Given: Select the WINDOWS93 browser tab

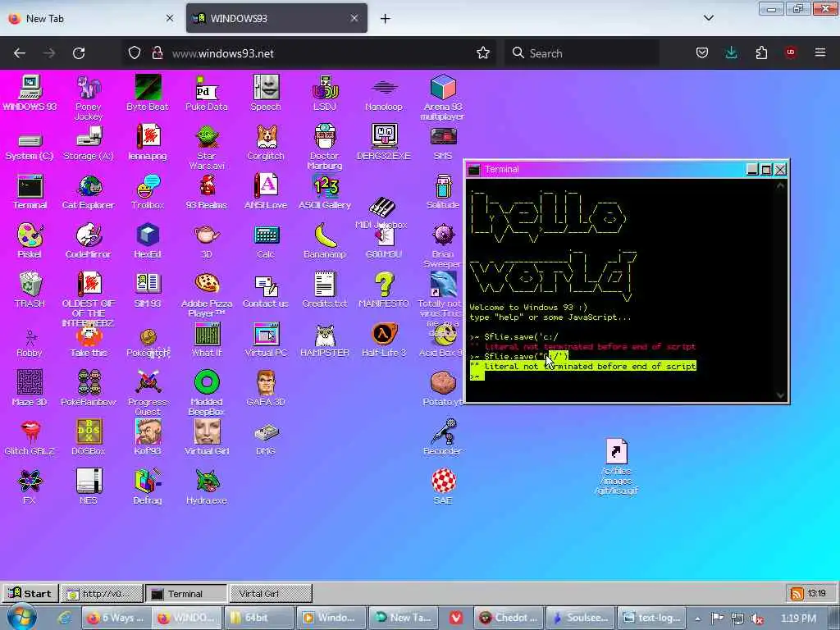Looking at the screenshot, I should point(276,18).
